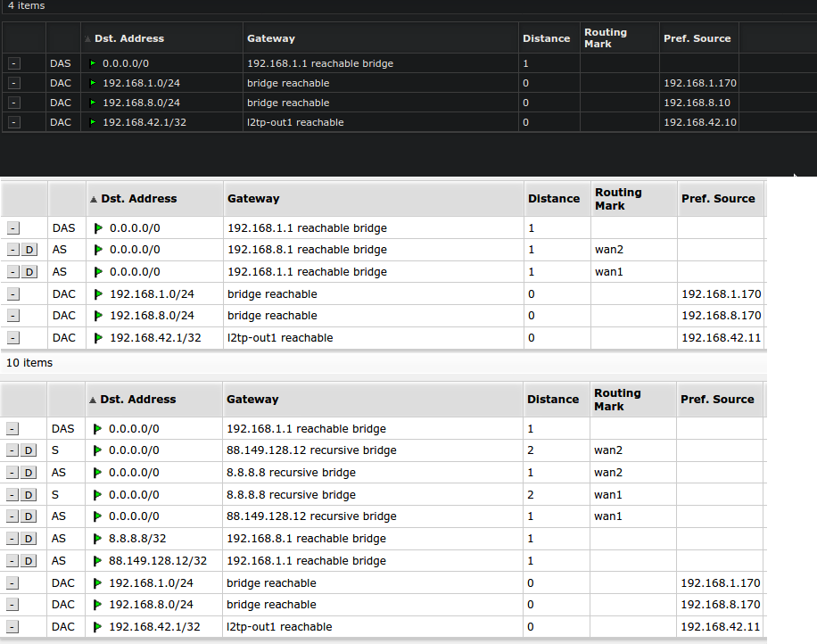The height and width of the screenshot is (644, 817).
Task: Select gateway text '192.168.8.1 reachable bridge' in middle table
Action: tap(307, 250)
